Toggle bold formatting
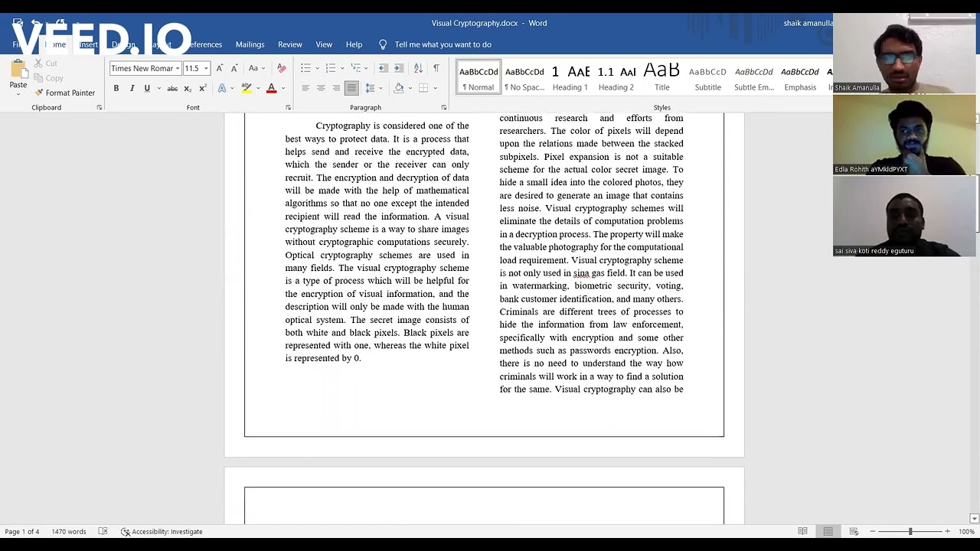The width and height of the screenshot is (980, 551). 116,88
